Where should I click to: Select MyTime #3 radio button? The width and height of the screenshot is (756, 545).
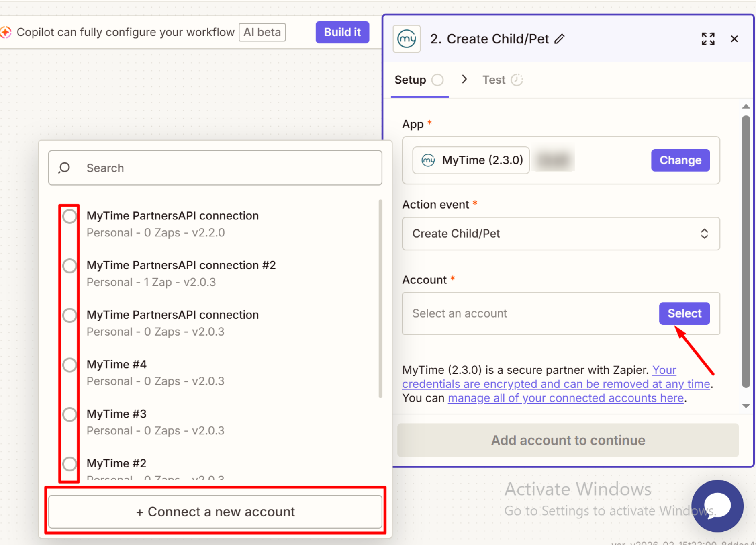(69, 414)
